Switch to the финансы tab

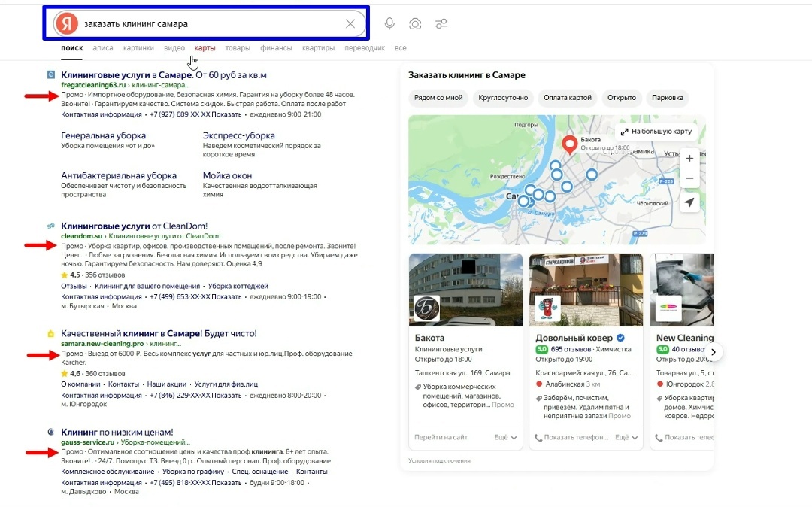coord(276,47)
